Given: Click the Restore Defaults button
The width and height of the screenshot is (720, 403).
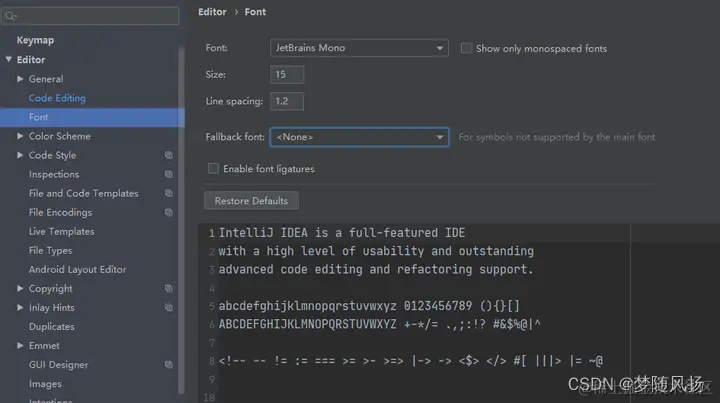Looking at the screenshot, I should click(251, 201).
